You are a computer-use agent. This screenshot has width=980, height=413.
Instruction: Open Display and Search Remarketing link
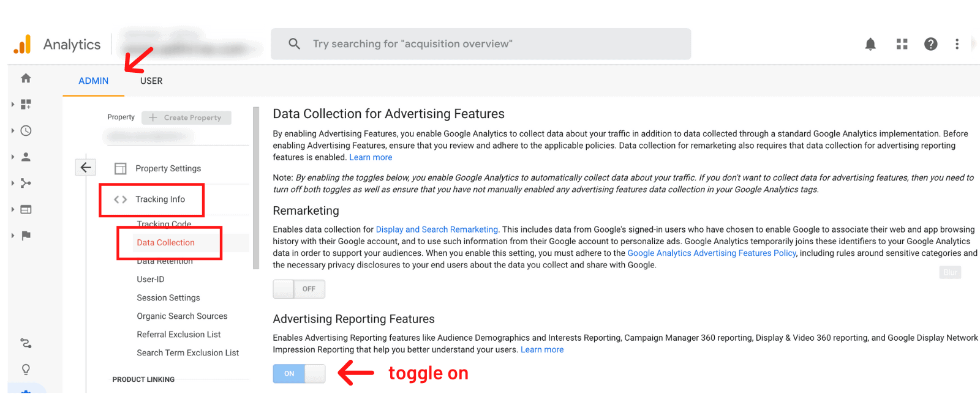(x=437, y=229)
